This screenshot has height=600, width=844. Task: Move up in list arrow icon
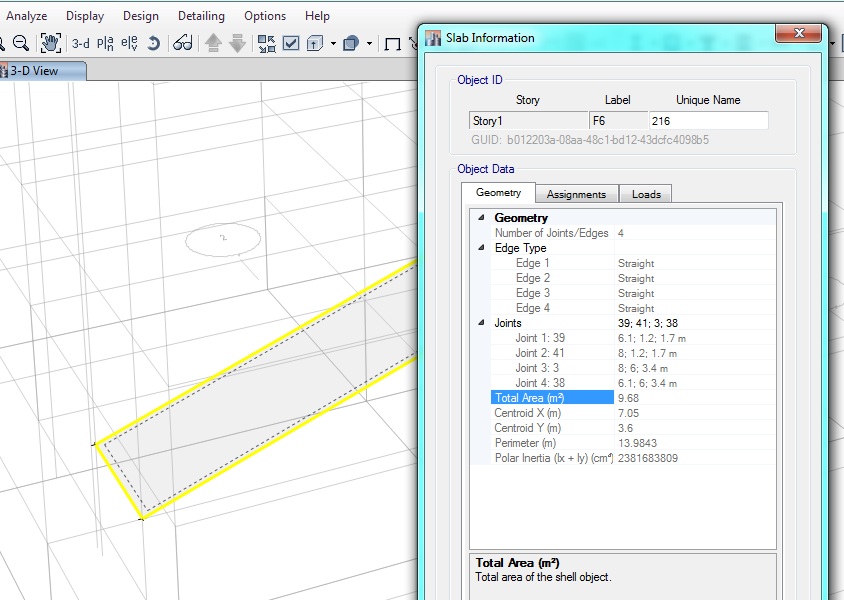[214, 43]
